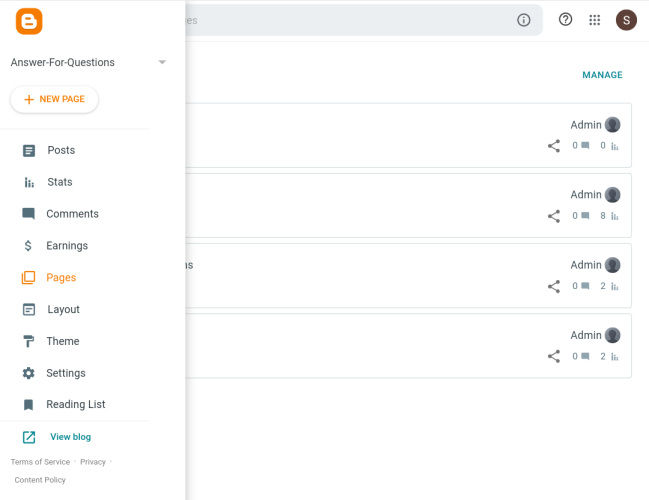Open the Google apps grid launcher

tap(595, 20)
